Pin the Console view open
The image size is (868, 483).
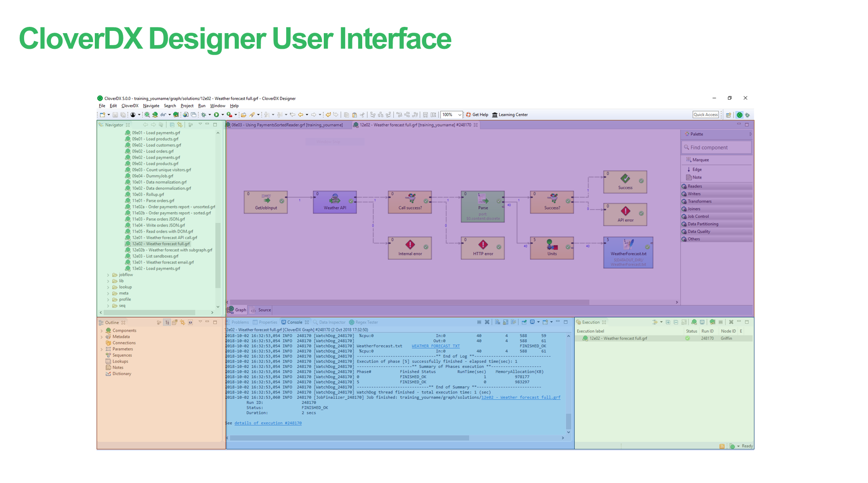coord(524,321)
